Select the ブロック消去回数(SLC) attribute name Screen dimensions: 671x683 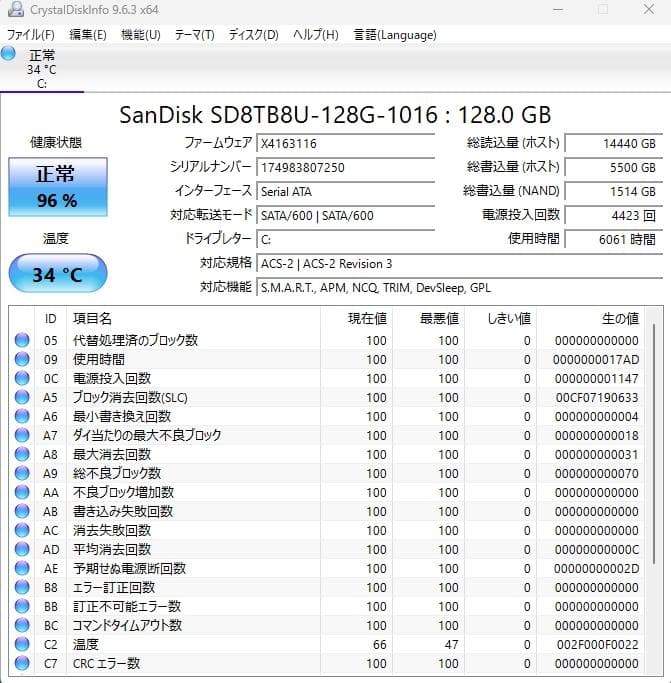pos(130,397)
